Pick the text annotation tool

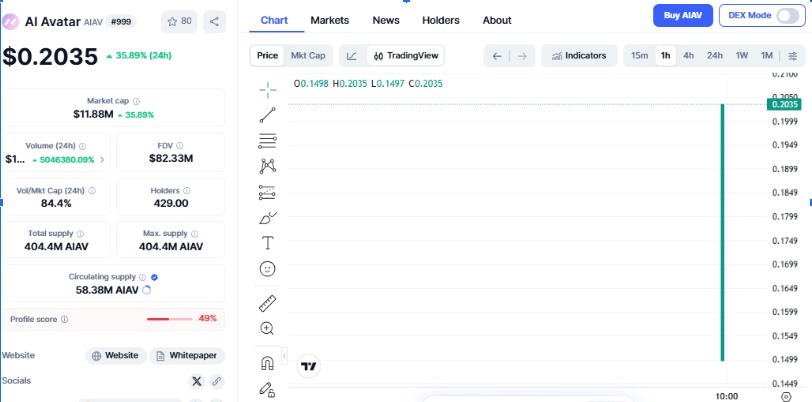click(x=267, y=243)
